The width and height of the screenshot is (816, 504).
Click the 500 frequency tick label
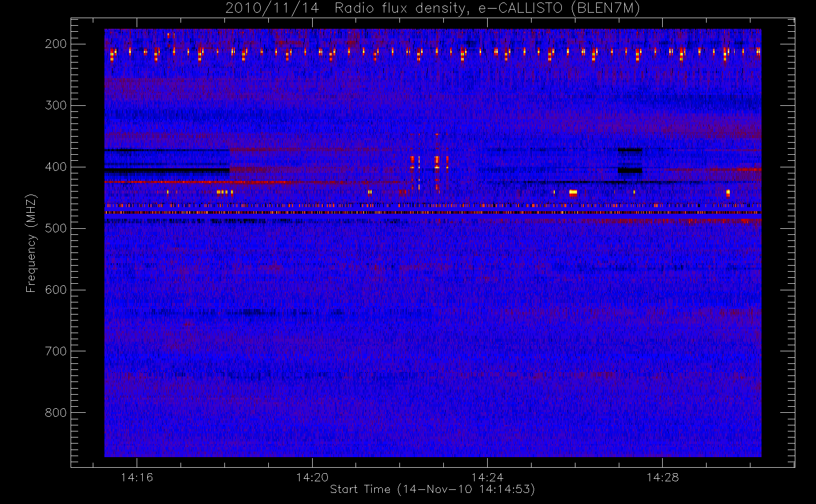(x=56, y=228)
